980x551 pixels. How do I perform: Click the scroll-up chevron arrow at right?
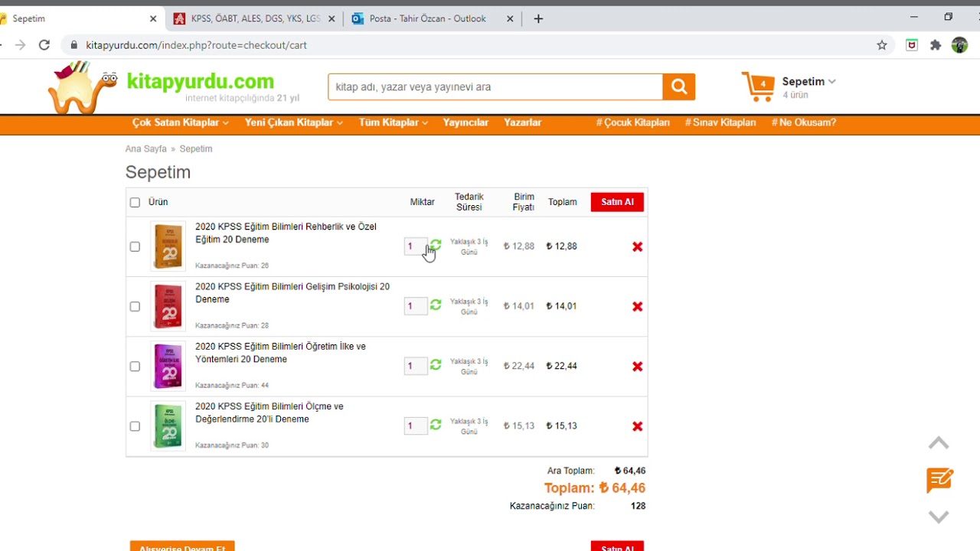939,443
